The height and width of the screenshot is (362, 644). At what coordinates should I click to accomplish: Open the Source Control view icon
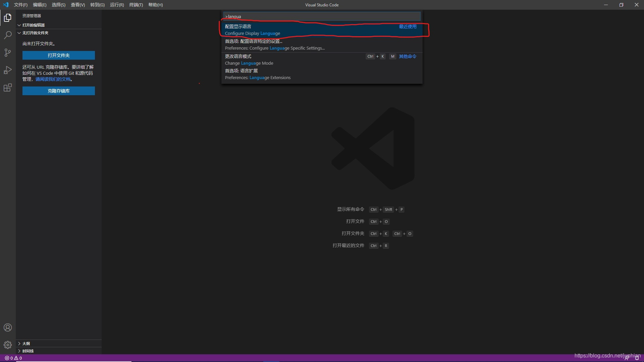[x=8, y=53]
